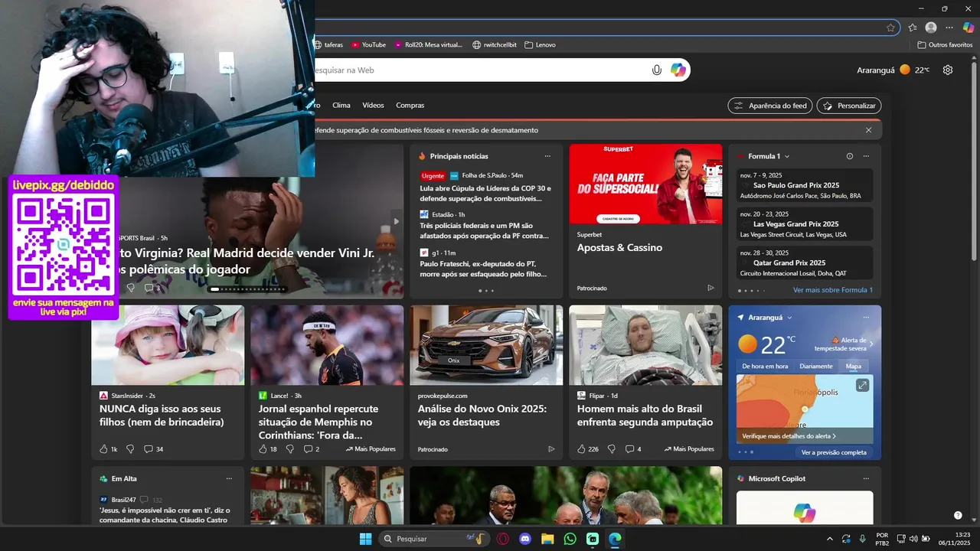Open weather card more options menu
This screenshot has width=980, height=551.
point(866,318)
